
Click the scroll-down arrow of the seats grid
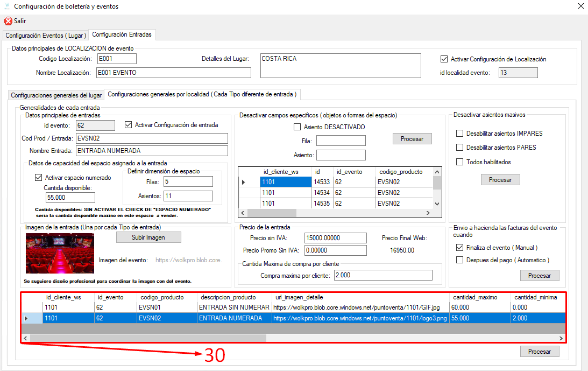coord(437,204)
